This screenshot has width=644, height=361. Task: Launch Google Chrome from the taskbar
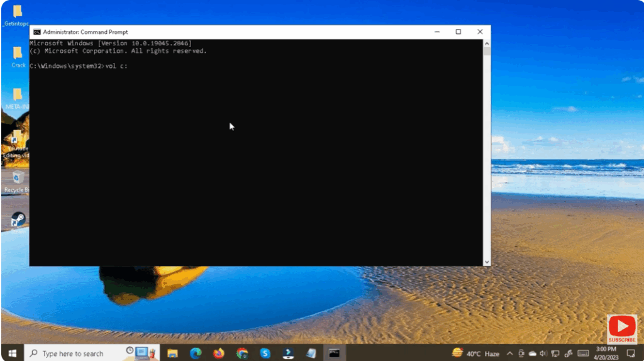[242, 353]
